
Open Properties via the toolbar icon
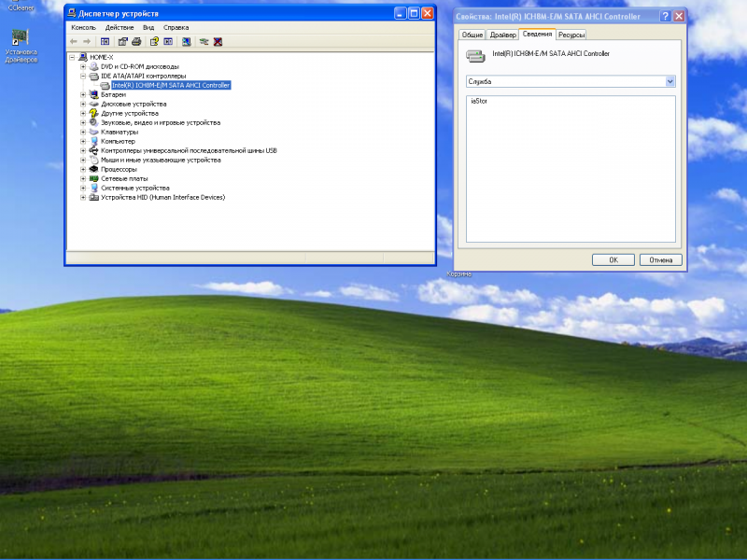pos(123,42)
